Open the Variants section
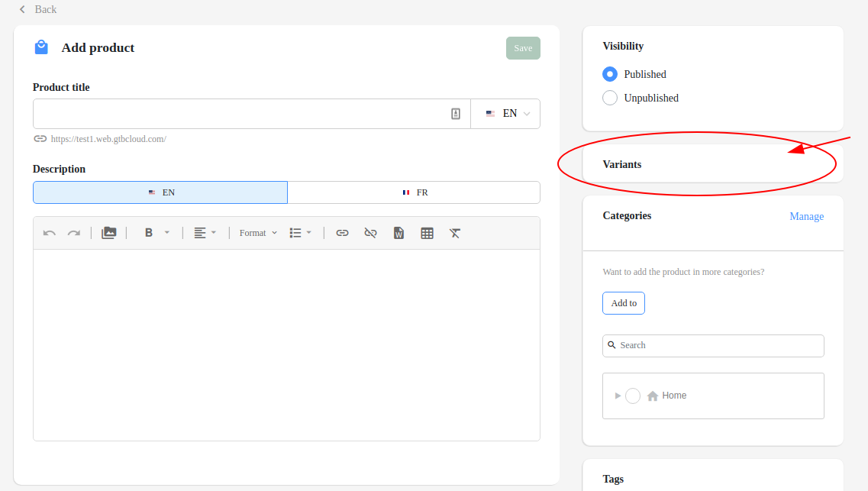Screen dimensions: 868x491 pyautogui.click(x=713, y=164)
